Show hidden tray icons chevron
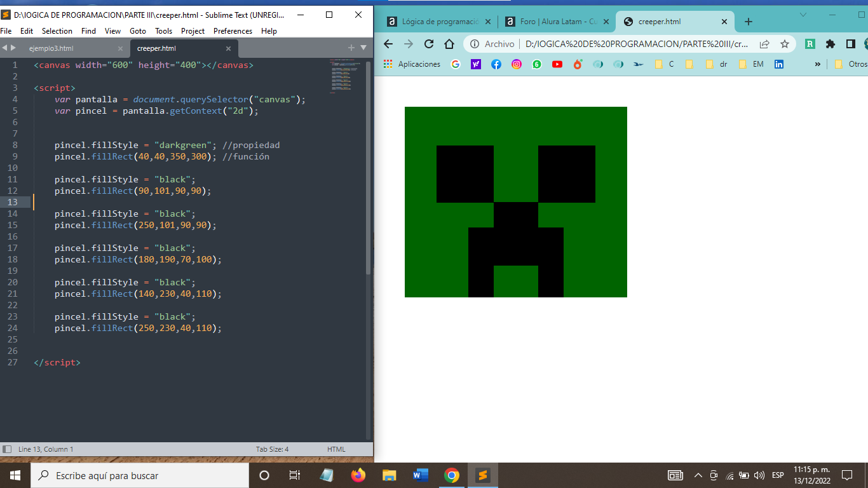The height and width of the screenshot is (488, 868). tap(698, 475)
